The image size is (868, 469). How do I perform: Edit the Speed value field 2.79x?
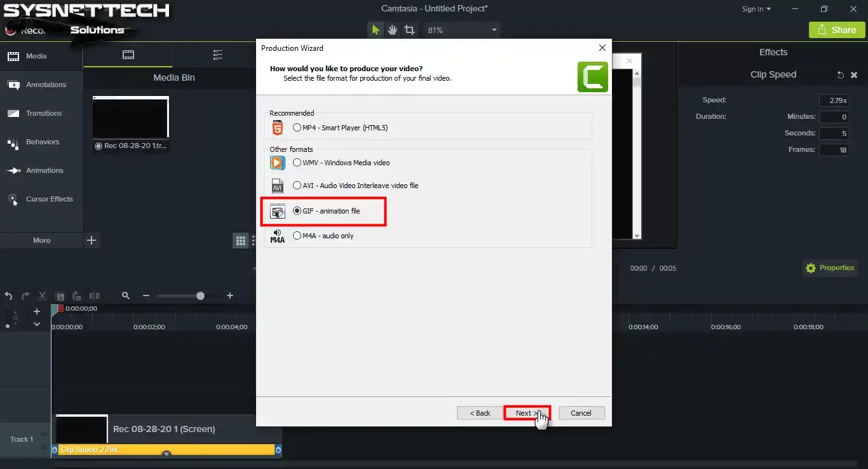pos(834,100)
